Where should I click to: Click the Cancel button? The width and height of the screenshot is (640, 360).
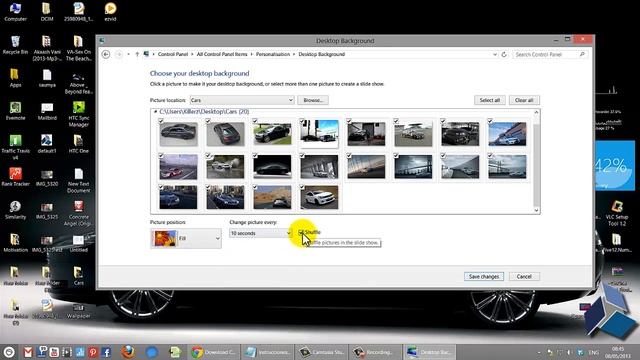pos(524,276)
